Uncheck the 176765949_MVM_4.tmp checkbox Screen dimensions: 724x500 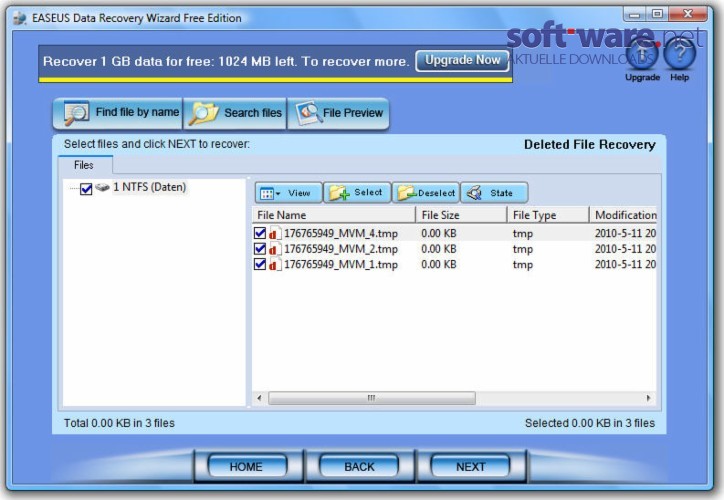pos(260,233)
